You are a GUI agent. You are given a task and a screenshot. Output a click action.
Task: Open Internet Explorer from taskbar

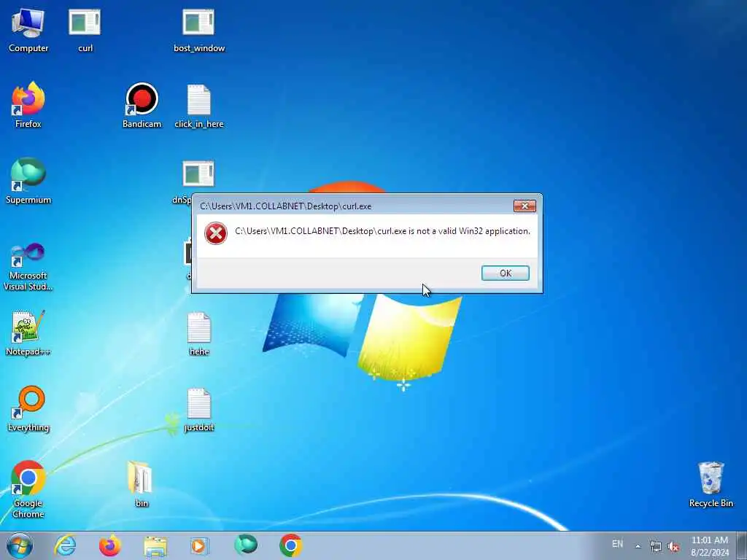(x=65, y=545)
